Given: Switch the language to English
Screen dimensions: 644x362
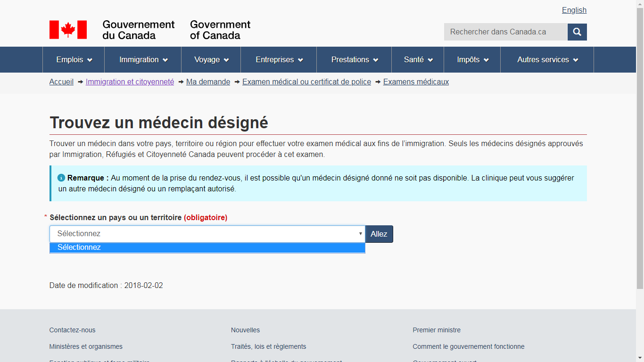Looking at the screenshot, I should point(574,10).
